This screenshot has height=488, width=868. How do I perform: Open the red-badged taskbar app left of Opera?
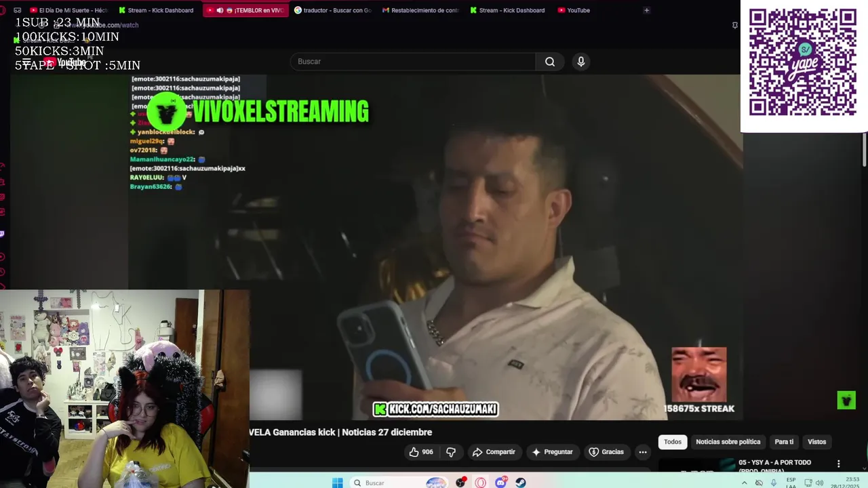click(461, 483)
